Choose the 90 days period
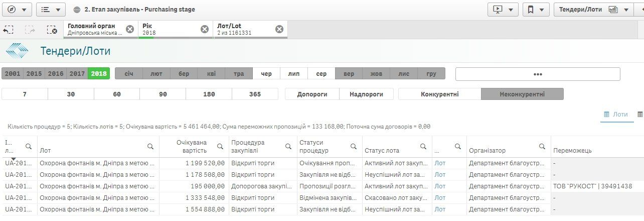Viewport: 644px width, 221px height. pos(163,94)
